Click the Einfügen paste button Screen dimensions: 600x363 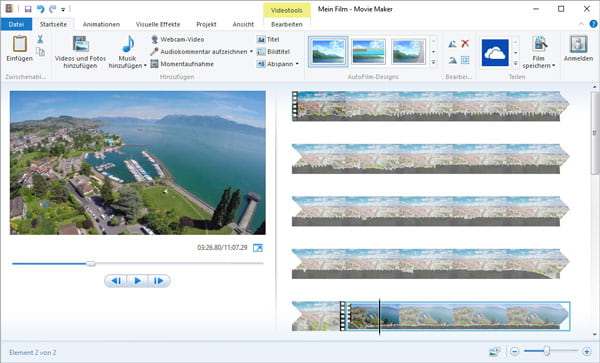20,49
